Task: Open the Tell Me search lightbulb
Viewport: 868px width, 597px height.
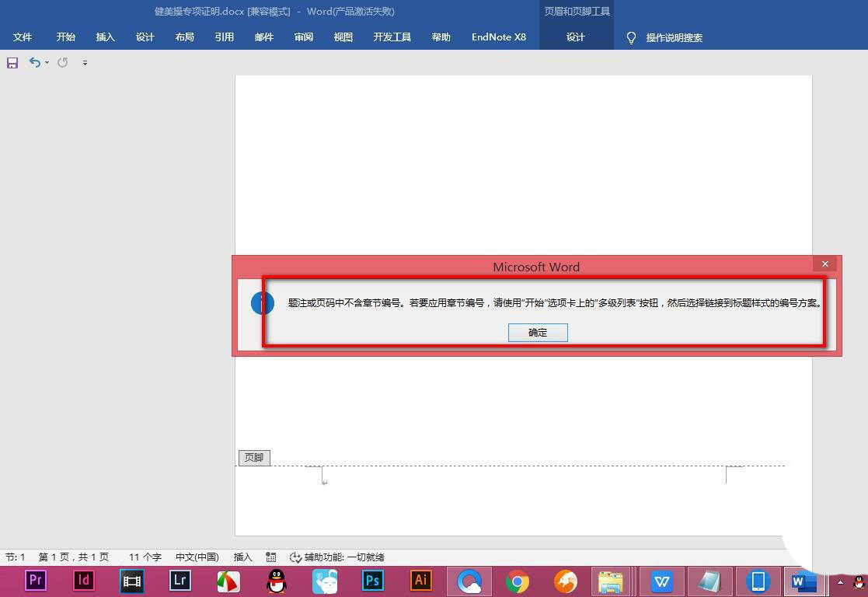Action: click(631, 37)
